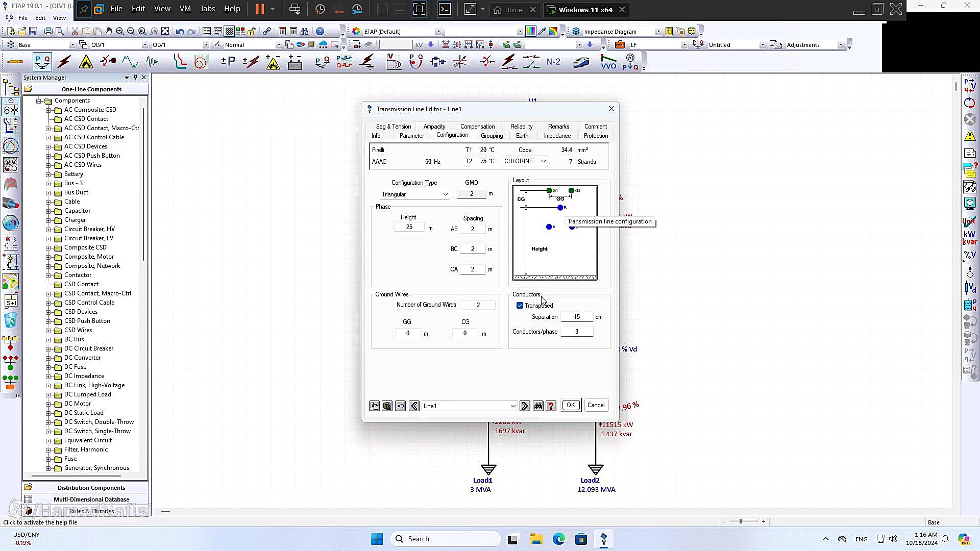Image resolution: width=980 pixels, height=551 pixels.
Task: Select the Load Flow Analysis mode icon
Action: pos(42,62)
